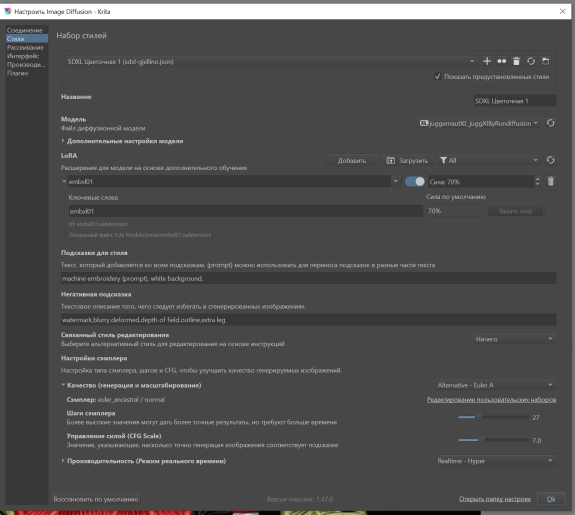575x515 pixels.
Task: Step the embd01 LoRA strength spinner arrows
Action: pos(537,182)
